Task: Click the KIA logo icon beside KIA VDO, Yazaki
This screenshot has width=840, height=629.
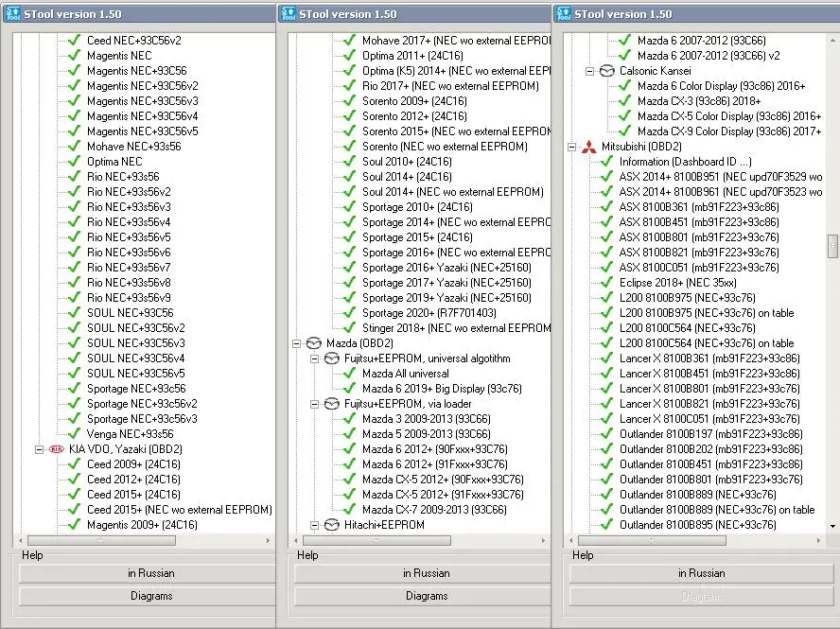Action: [x=56, y=449]
